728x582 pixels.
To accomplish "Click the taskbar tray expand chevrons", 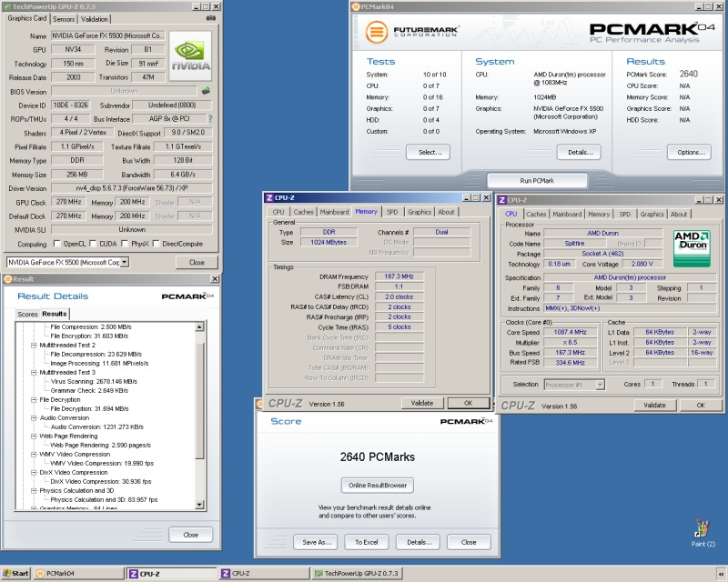I will tap(721, 574).
